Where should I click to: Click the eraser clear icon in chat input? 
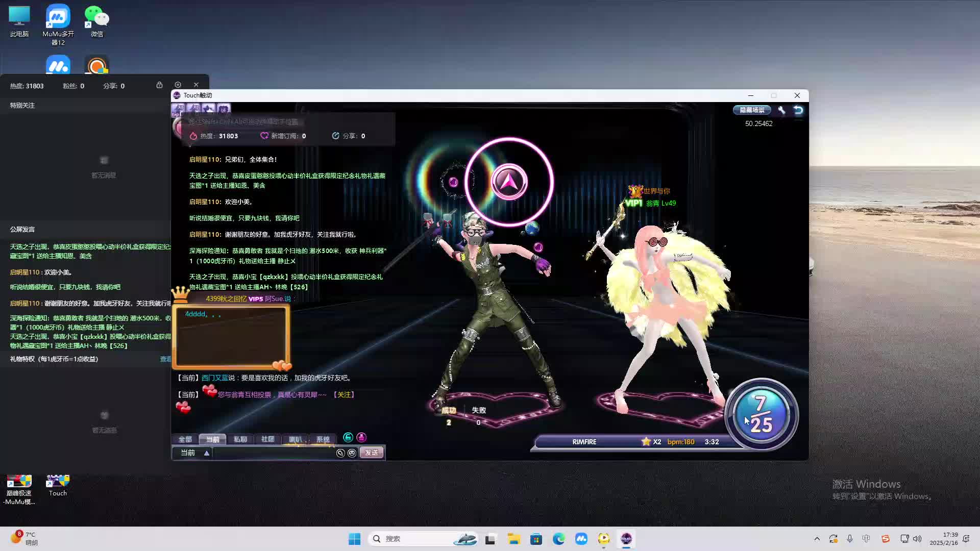pos(340,453)
